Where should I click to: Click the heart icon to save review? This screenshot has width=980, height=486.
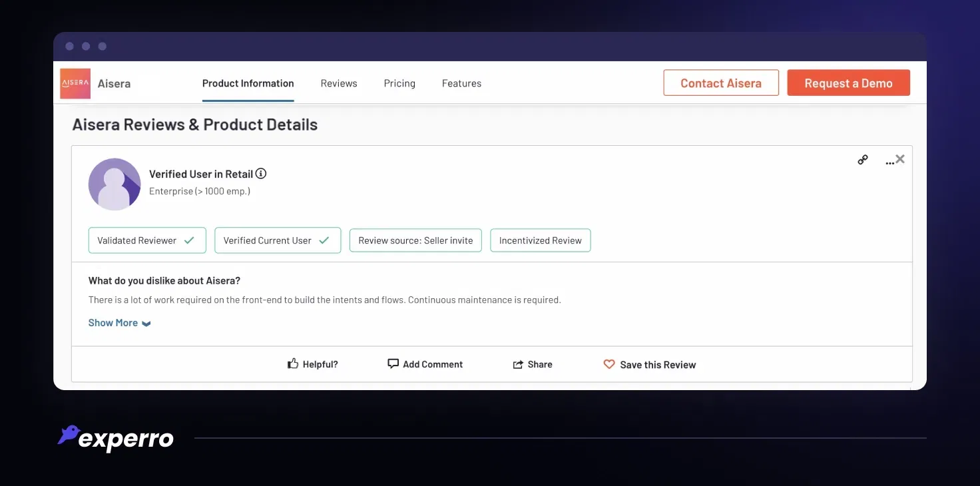609,364
